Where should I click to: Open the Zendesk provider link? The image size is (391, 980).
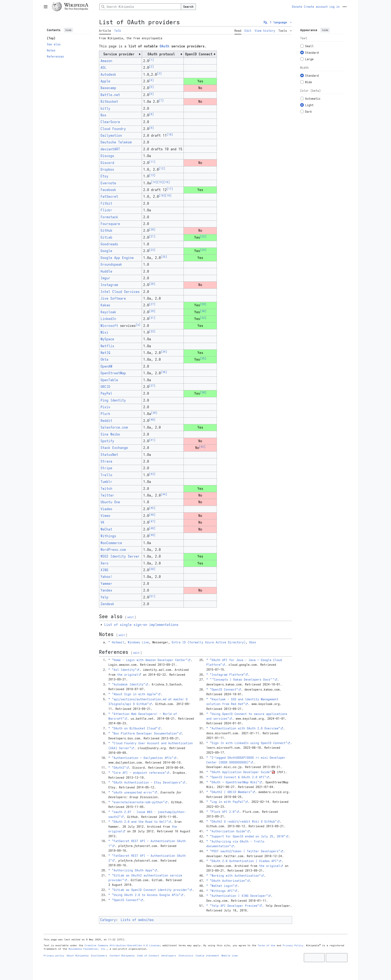(107, 604)
